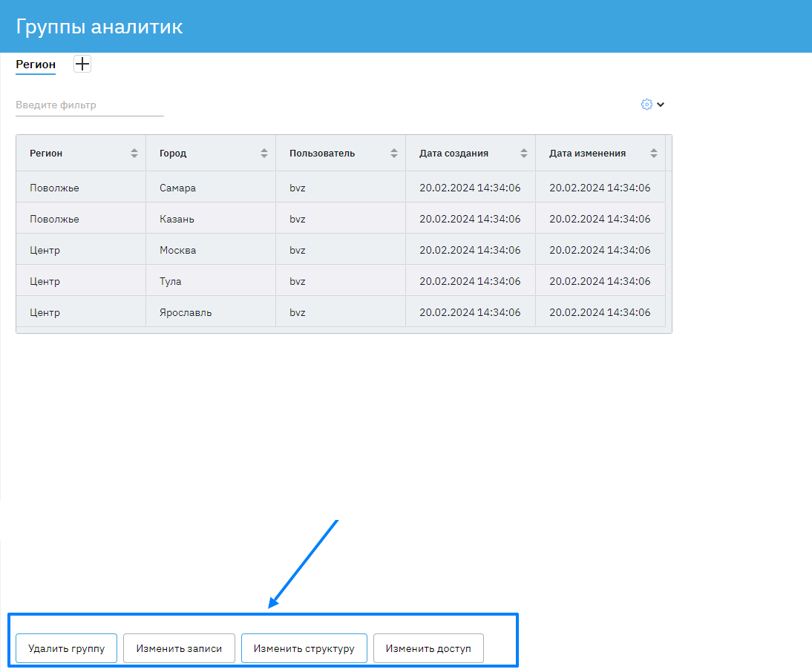The height and width of the screenshot is (672, 812).
Task: Expand the settings dropdown chevron
Action: pos(661,105)
